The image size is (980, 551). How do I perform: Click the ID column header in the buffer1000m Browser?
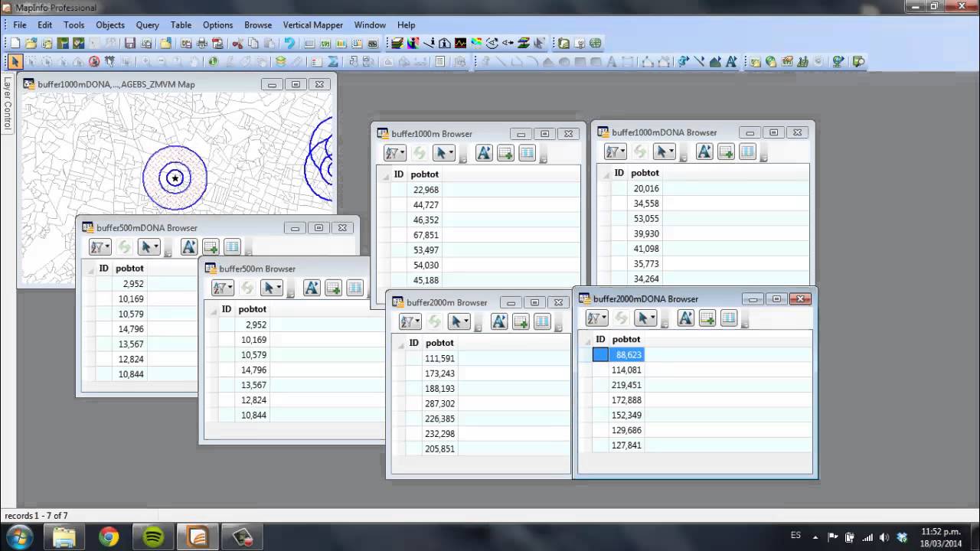[x=399, y=174]
